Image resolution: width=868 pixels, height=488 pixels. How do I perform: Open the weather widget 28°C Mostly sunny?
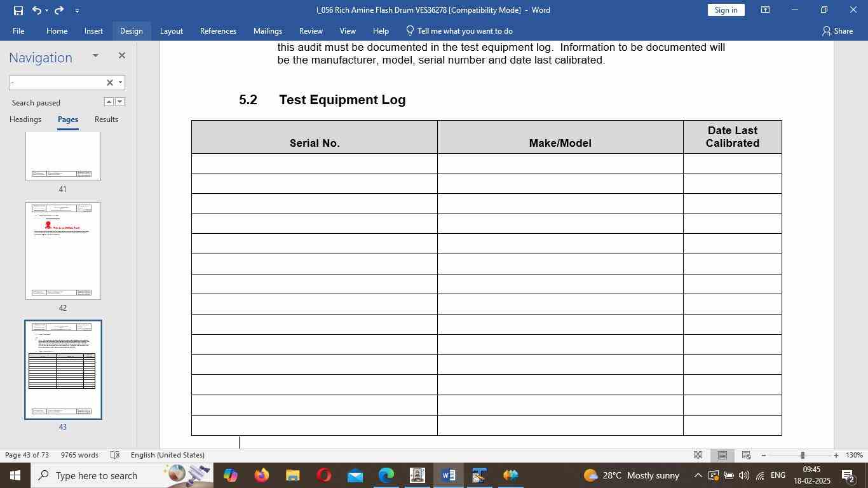pos(631,475)
